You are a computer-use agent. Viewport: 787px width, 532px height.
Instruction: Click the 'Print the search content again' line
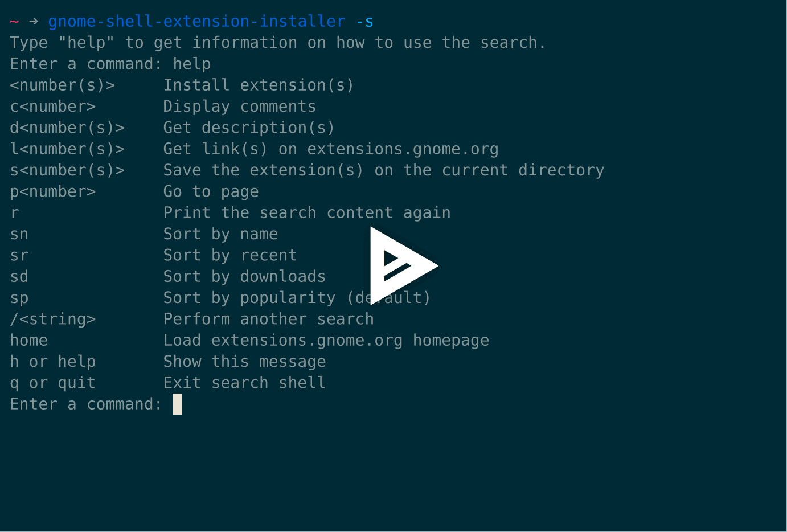pyautogui.click(x=307, y=213)
